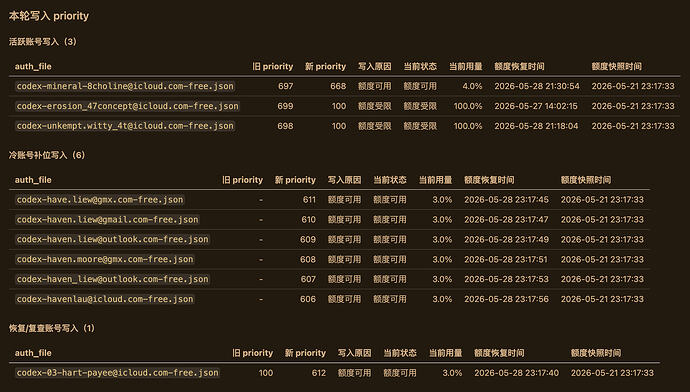The height and width of the screenshot is (392, 690).
Task: Click old priority value 699
Action: (x=286, y=106)
